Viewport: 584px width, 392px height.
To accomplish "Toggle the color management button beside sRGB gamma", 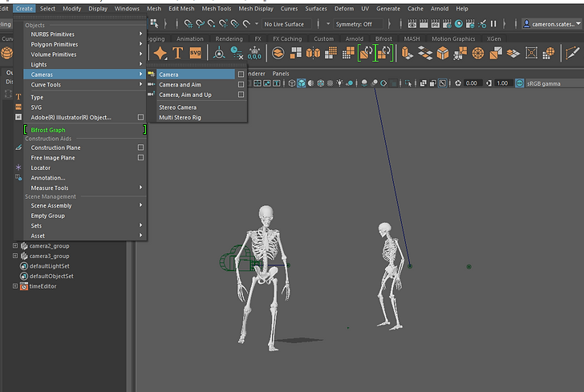I will click(x=519, y=83).
